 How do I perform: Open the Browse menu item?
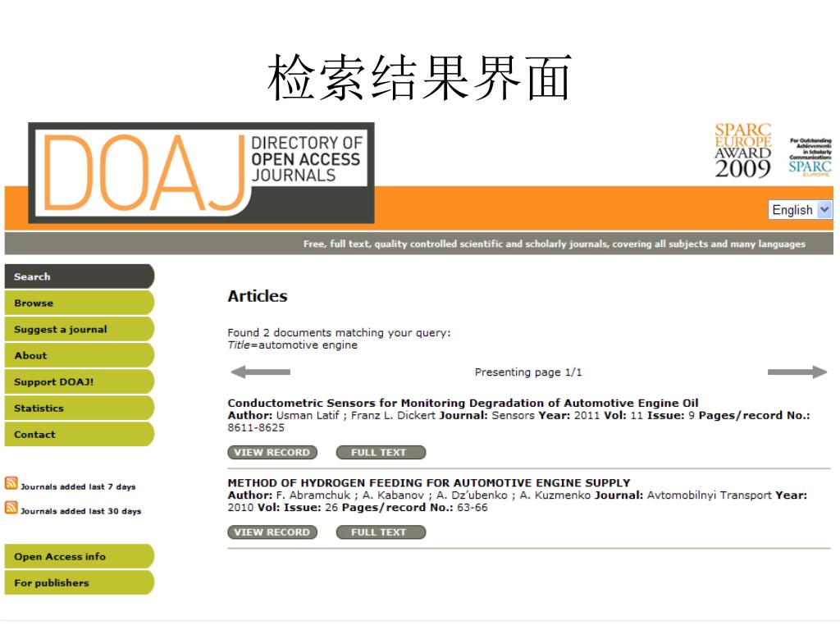(x=80, y=303)
